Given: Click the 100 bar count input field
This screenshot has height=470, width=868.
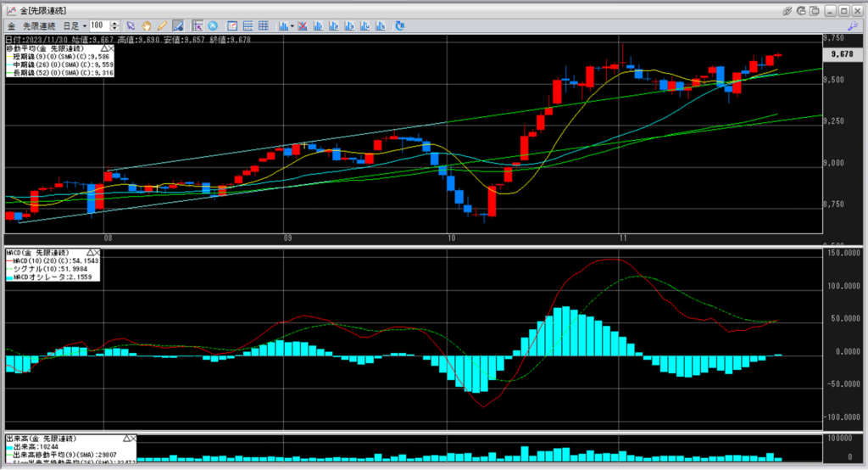Looking at the screenshot, I should pyautogui.click(x=100, y=25).
